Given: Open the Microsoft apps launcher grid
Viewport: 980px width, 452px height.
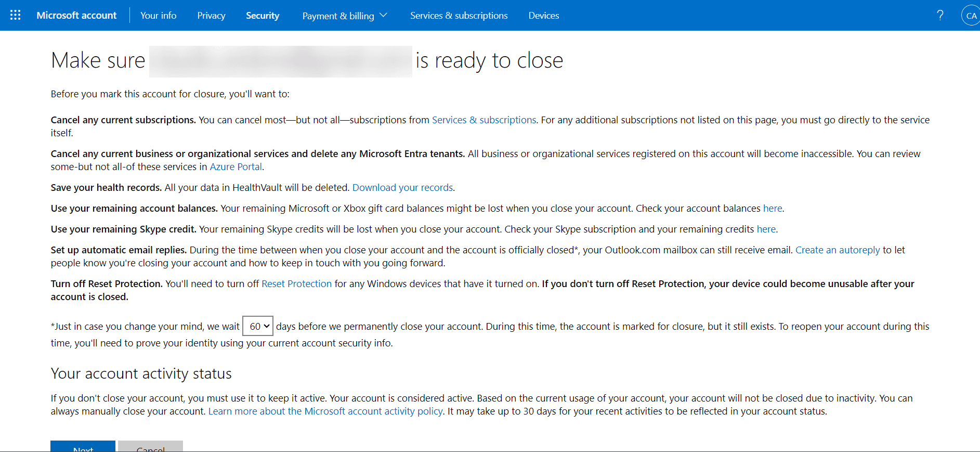Looking at the screenshot, I should click(x=16, y=15).
